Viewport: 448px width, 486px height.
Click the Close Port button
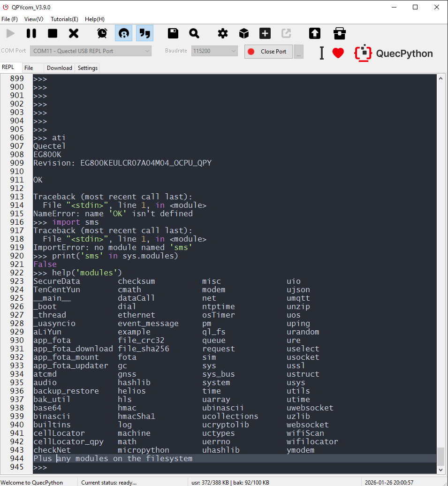click(x=268, y=52)
